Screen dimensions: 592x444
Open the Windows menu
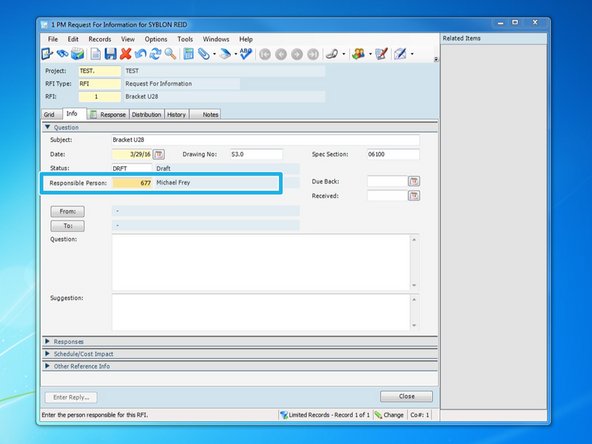pyautogui.click(x=216, y=39)
